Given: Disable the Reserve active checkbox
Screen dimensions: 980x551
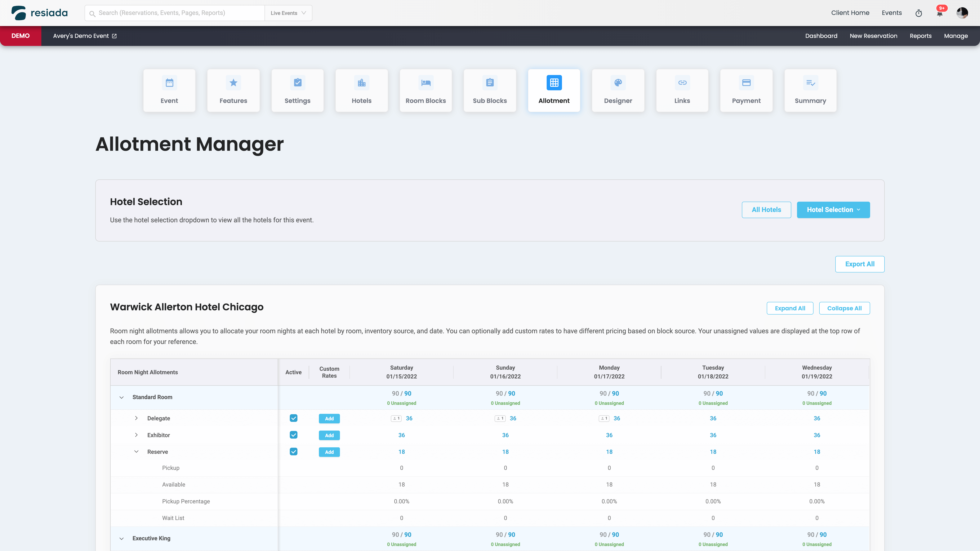Looking at the screenshot, I should (x=293, y=451).
